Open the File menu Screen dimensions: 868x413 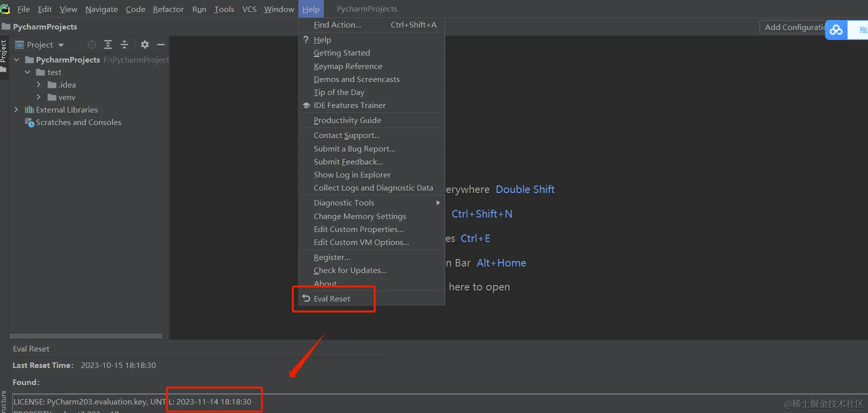coord(23,9)
